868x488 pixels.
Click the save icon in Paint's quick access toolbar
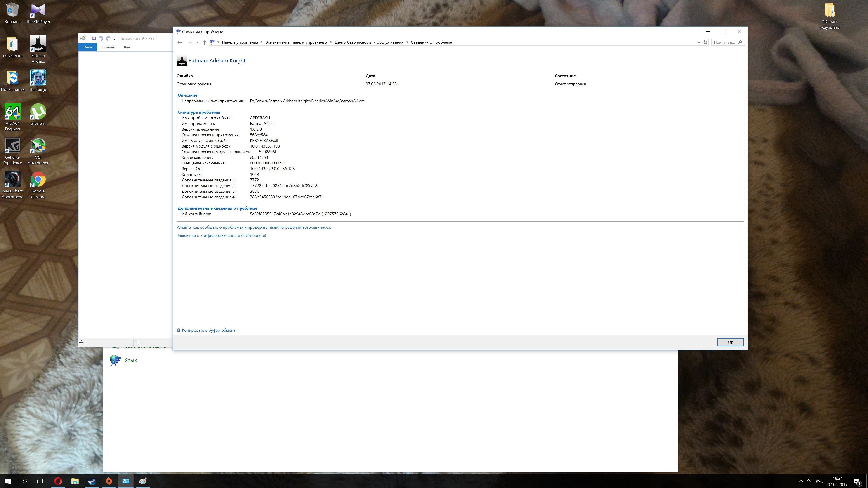pos(94,38)
